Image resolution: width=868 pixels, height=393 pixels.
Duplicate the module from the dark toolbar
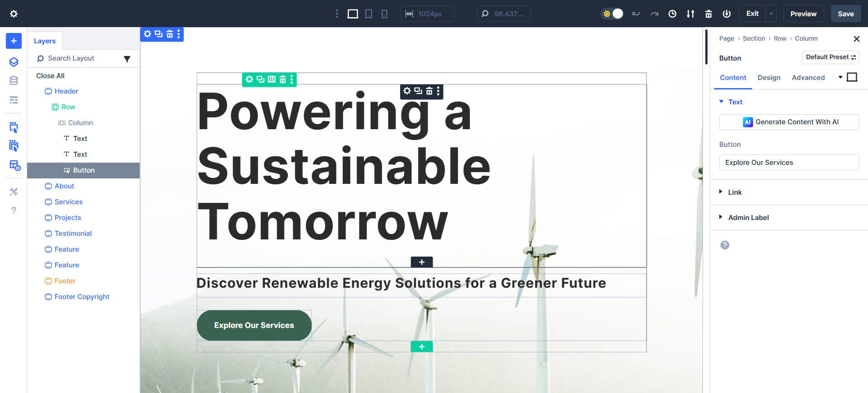point(418,91)
